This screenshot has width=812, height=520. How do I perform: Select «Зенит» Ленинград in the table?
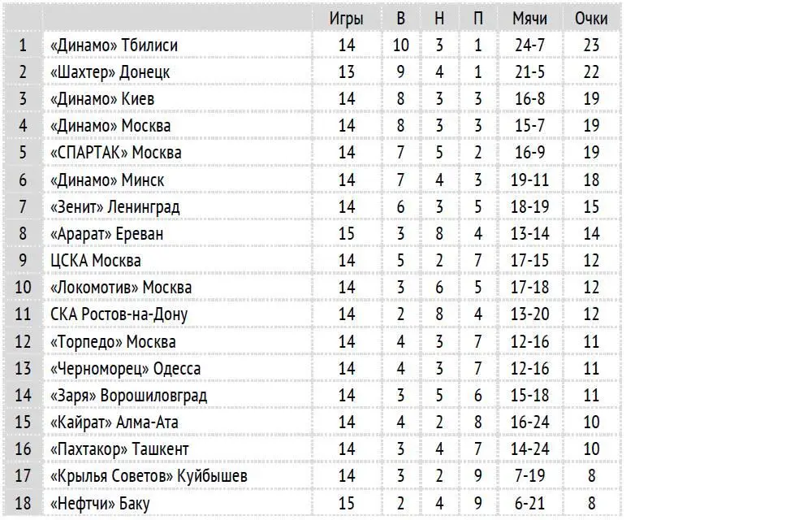click(x=114, y=207)
